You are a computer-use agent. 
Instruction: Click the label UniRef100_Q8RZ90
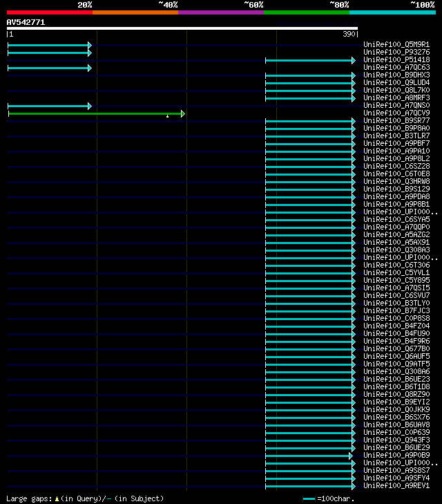click(x=396, y=394)
